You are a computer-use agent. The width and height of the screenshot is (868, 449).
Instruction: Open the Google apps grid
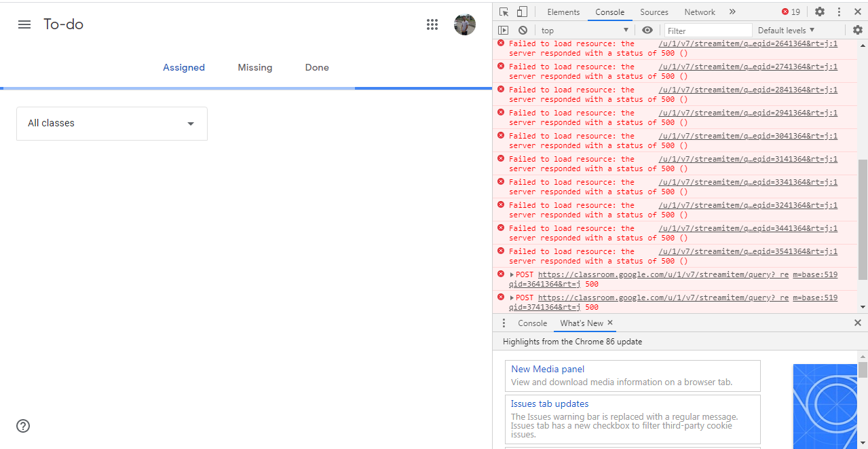[432, 24]
